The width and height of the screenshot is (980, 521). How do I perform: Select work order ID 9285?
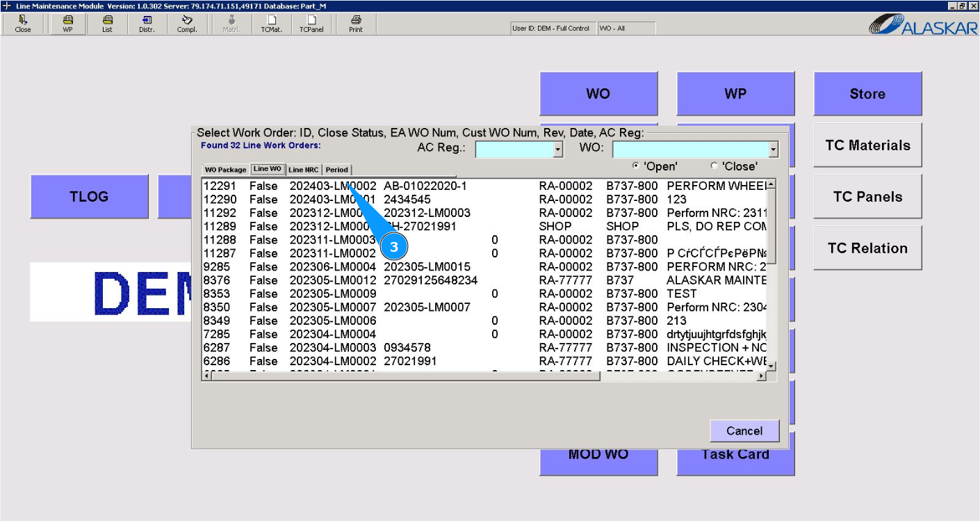point(217,267)
